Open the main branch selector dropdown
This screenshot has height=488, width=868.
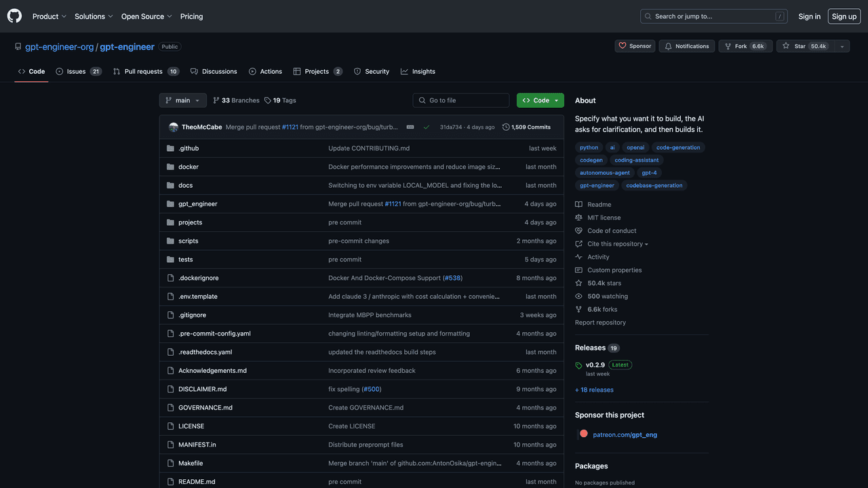(x=183, y=100)
